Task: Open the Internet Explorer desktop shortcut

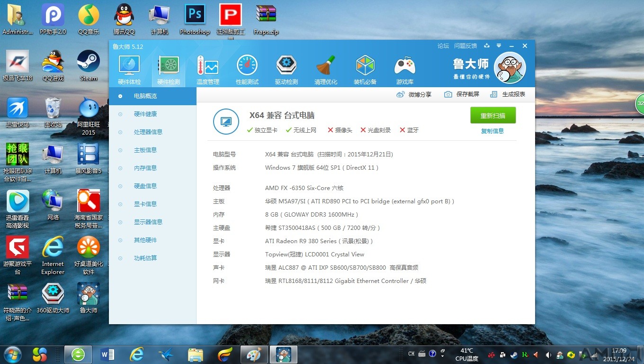Action: click(53, 255)
